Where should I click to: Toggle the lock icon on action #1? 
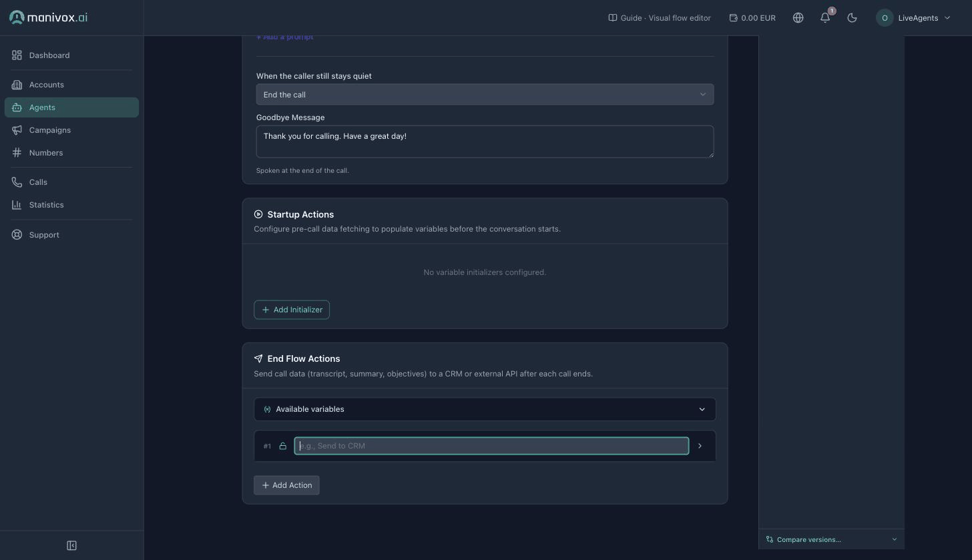pos(282,446)
